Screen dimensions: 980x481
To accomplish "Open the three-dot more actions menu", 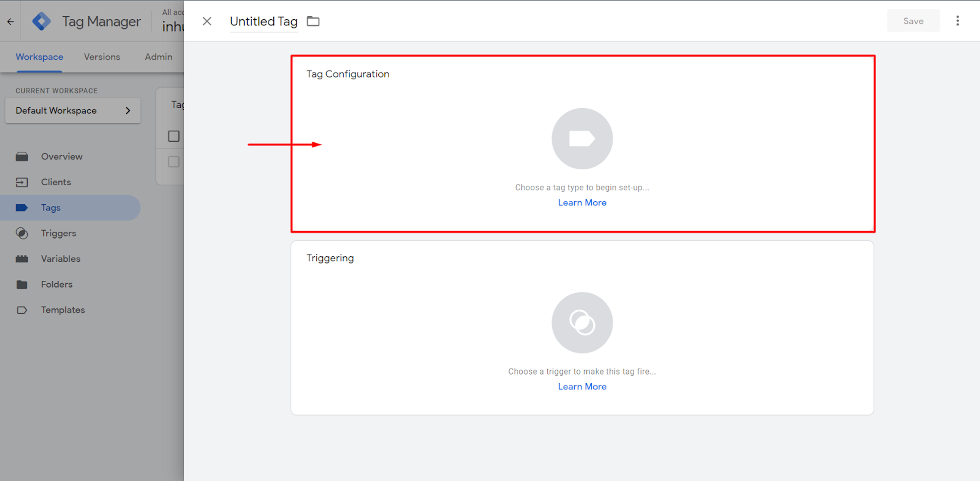I will click(x=957, y=21).
